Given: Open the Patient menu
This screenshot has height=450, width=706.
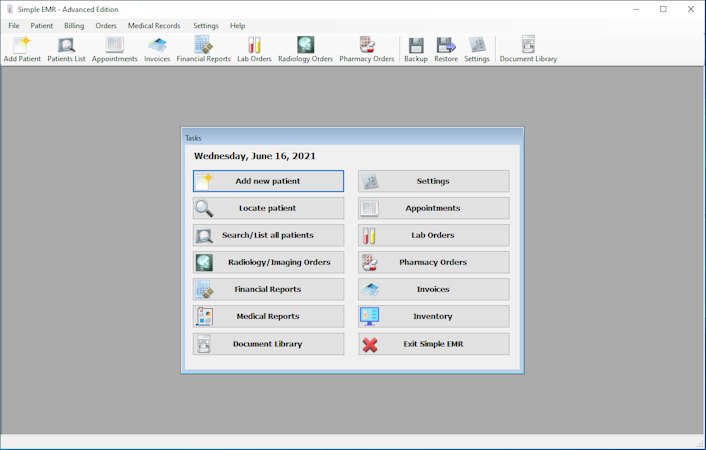Looking at the screenshot, I should (x=41, y=26).
